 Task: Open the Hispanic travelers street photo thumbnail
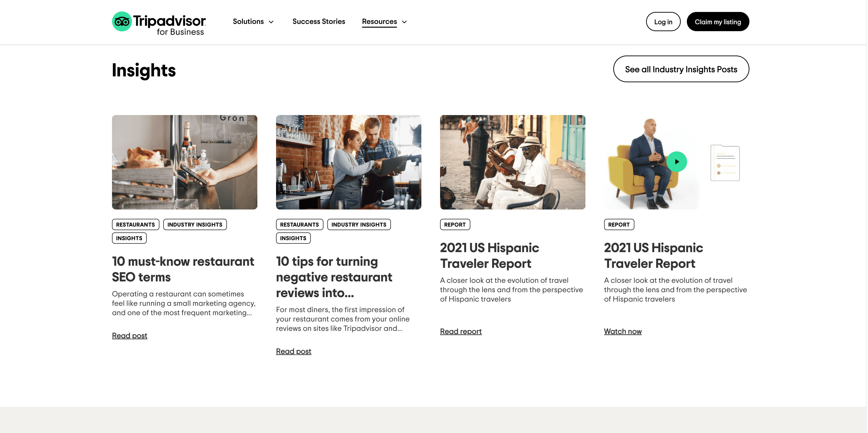(x=512, y=162)
